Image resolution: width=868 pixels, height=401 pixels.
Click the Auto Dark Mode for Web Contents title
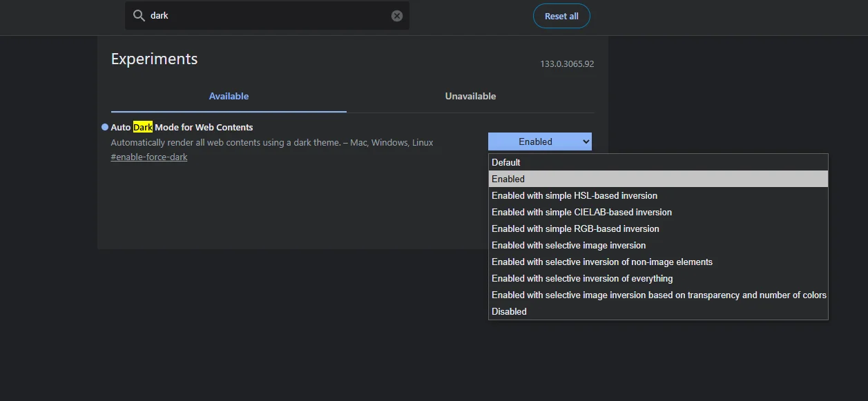coord(182,128)
